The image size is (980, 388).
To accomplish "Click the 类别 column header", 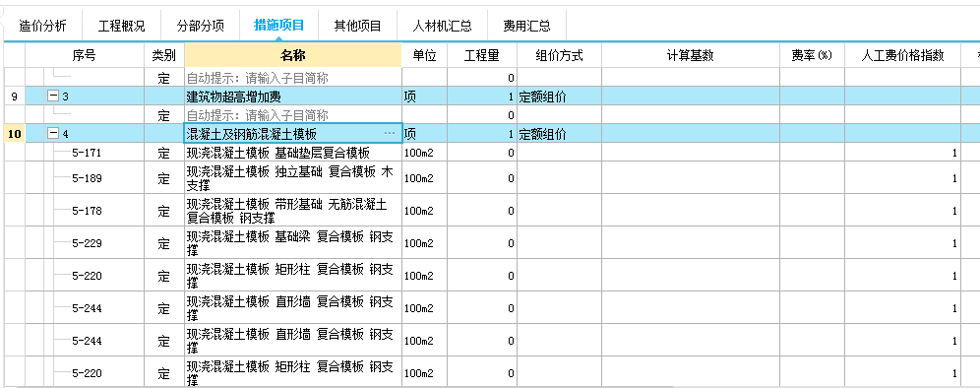I will coord(163,56).
